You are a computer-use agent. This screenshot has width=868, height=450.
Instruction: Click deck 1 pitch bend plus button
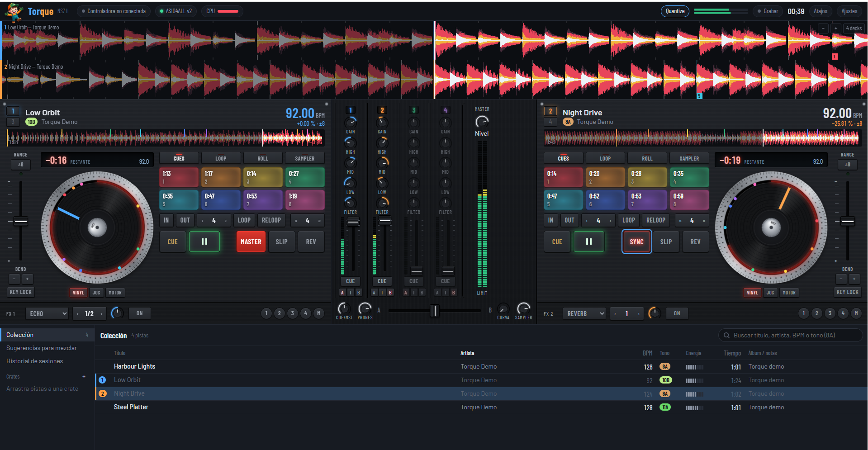click(x=27, y=279)
